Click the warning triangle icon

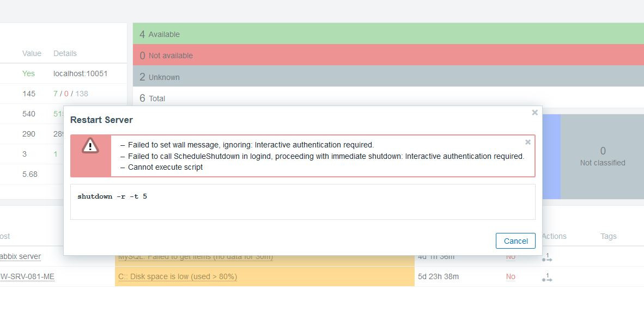tap(90, 146)
